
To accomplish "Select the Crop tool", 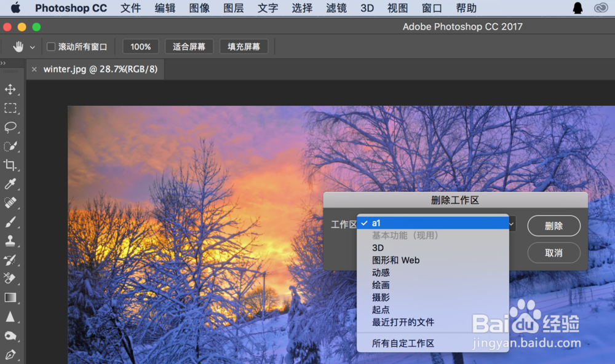I will point(11,165).
